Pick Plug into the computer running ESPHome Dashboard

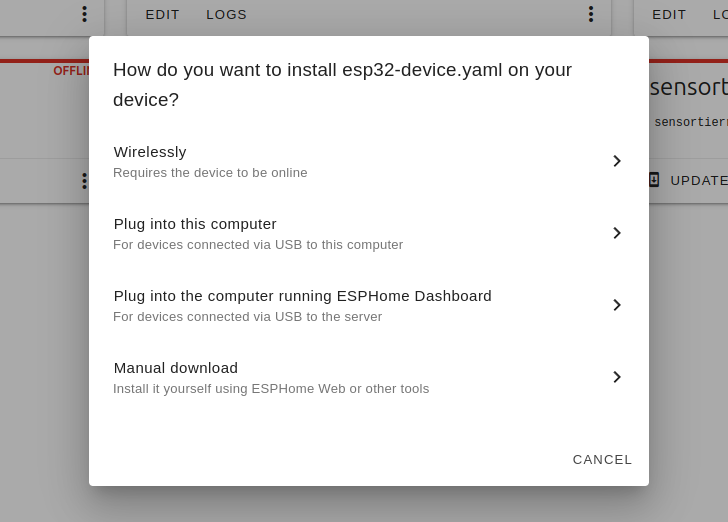pyautogui.click(x=302, y=305)
